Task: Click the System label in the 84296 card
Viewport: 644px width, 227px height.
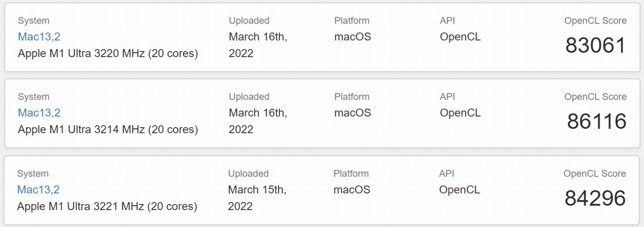Action: [33, 173]
